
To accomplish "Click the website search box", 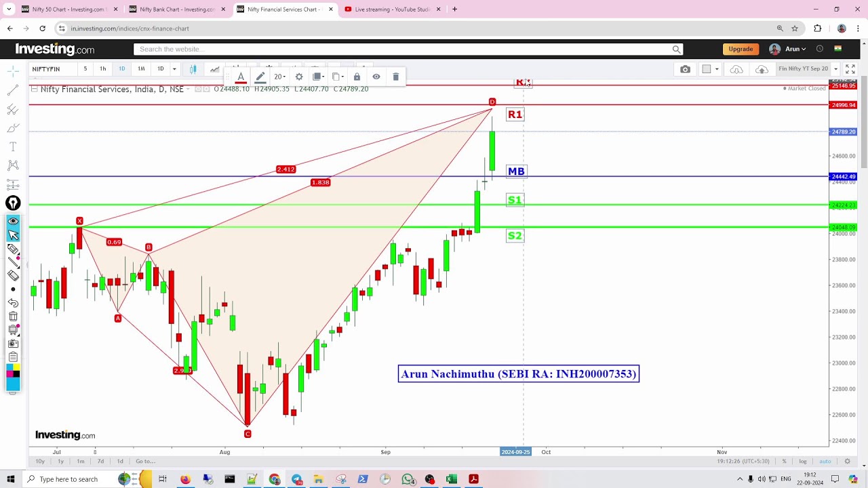I will (x=408, y=49).
